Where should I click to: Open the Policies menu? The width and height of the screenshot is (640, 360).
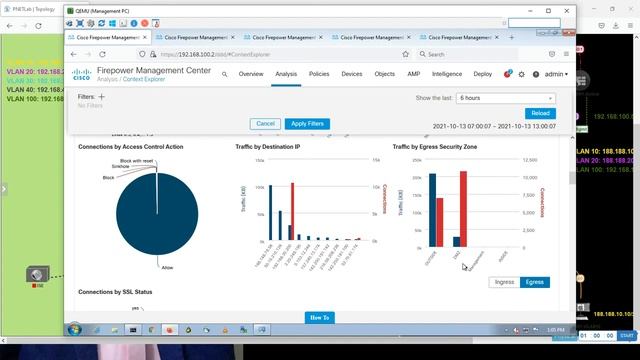click(x=319, y=74)
